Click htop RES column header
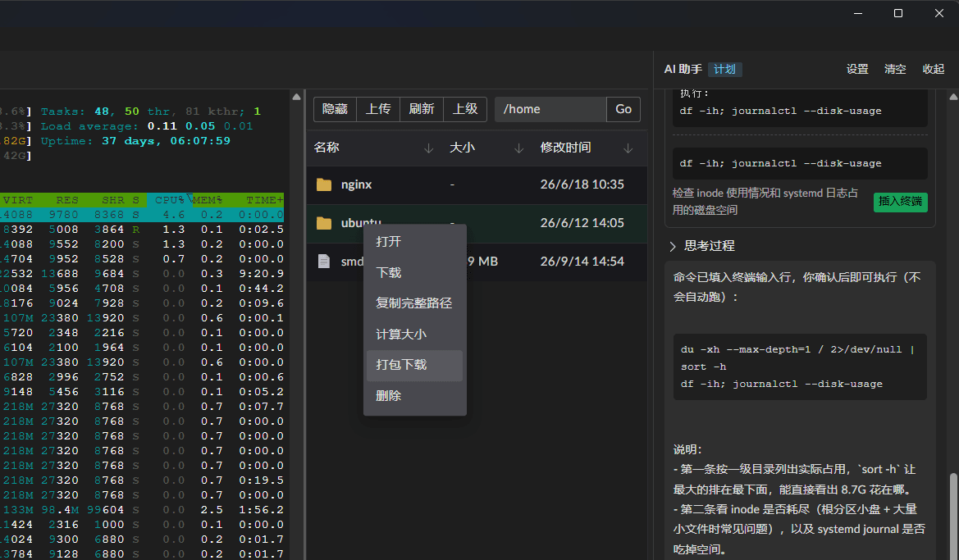 coord(67,200)
